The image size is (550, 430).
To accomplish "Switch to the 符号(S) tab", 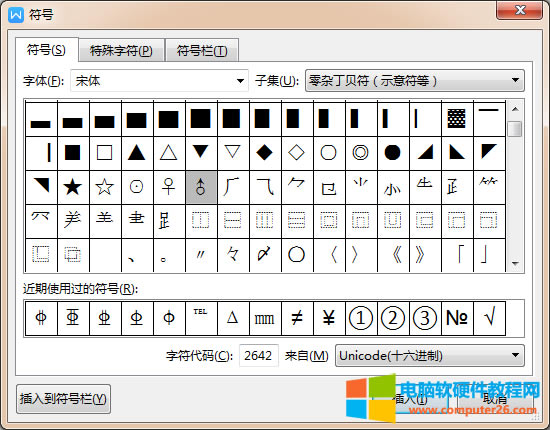I will pos(46,50).
